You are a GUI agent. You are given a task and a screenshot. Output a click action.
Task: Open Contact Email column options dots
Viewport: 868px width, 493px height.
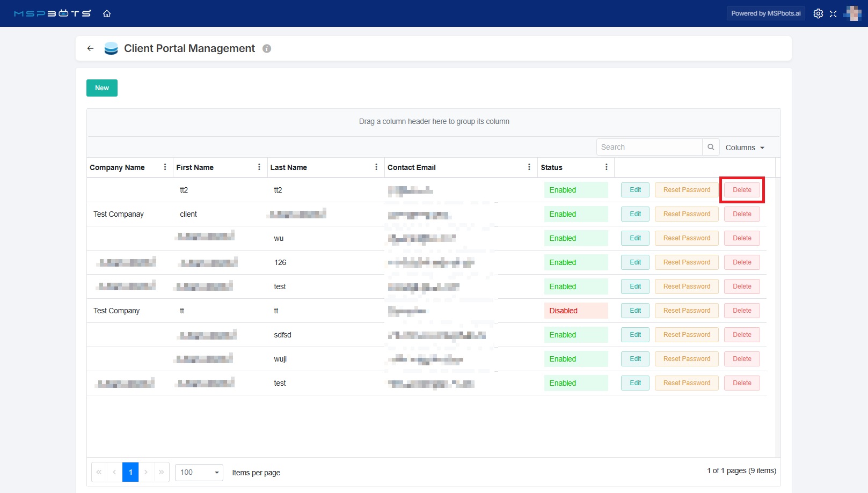coord(529,167)
